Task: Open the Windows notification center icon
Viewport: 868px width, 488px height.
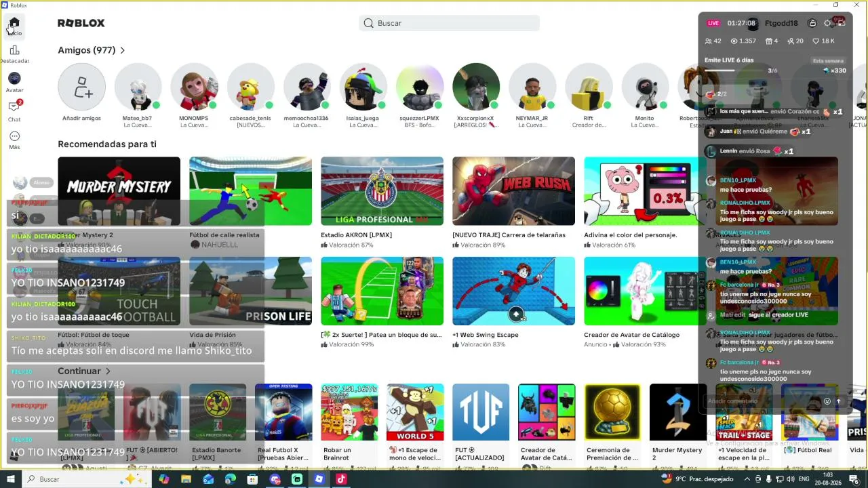Action: 854,479
